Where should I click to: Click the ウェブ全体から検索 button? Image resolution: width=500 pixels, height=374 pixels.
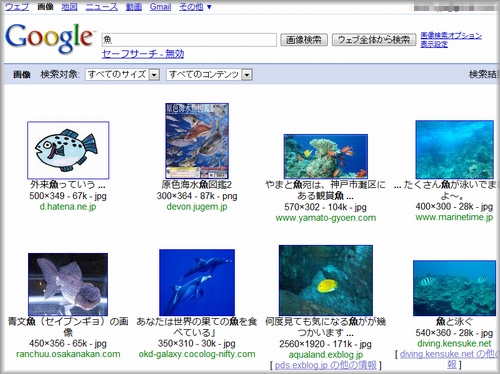pos(374,40)
